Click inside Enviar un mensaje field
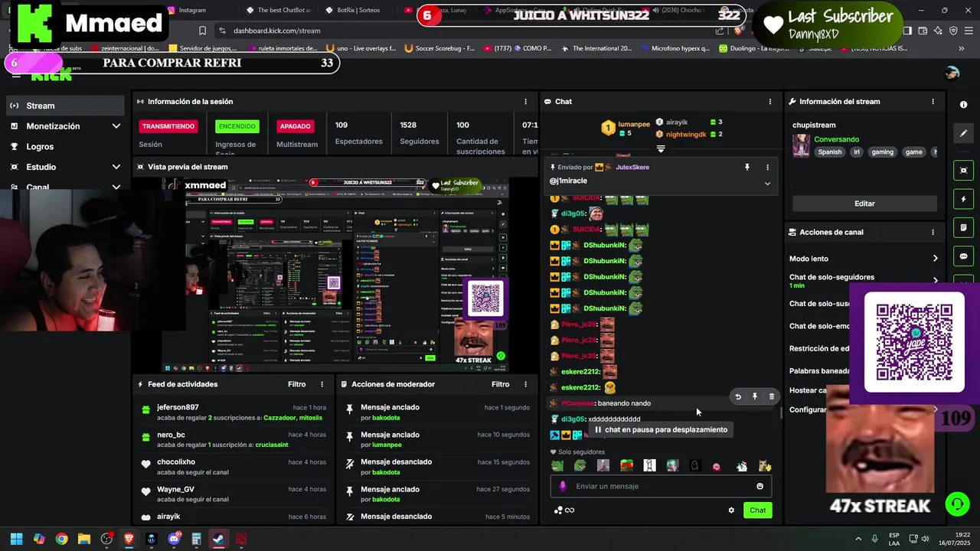The image size is (980, 551). (x=661, y=486)
